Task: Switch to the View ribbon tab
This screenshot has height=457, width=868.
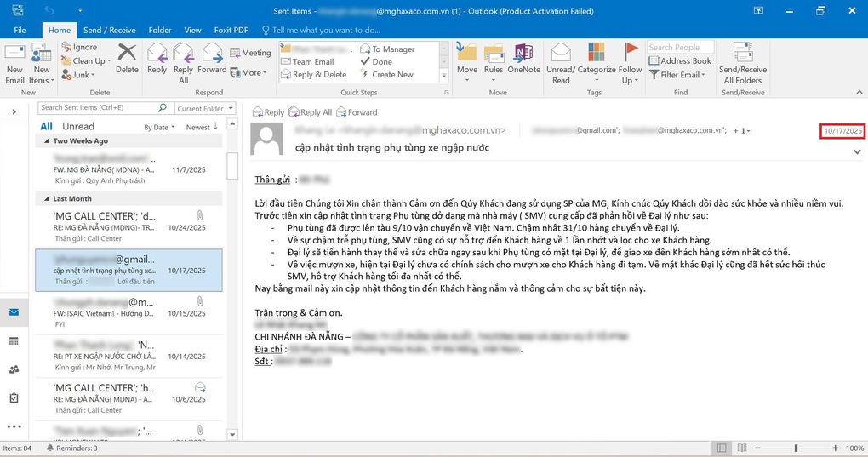Action: [x=192, y=30]
